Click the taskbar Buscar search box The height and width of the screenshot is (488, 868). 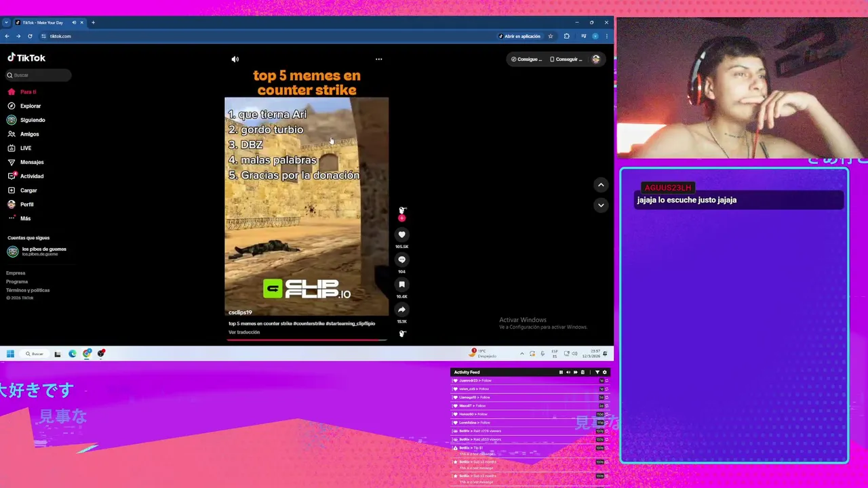tap(34, 354)
